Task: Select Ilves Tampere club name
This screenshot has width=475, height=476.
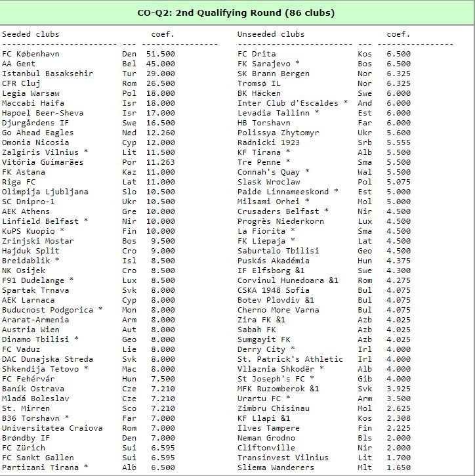Action: [268, 428]
